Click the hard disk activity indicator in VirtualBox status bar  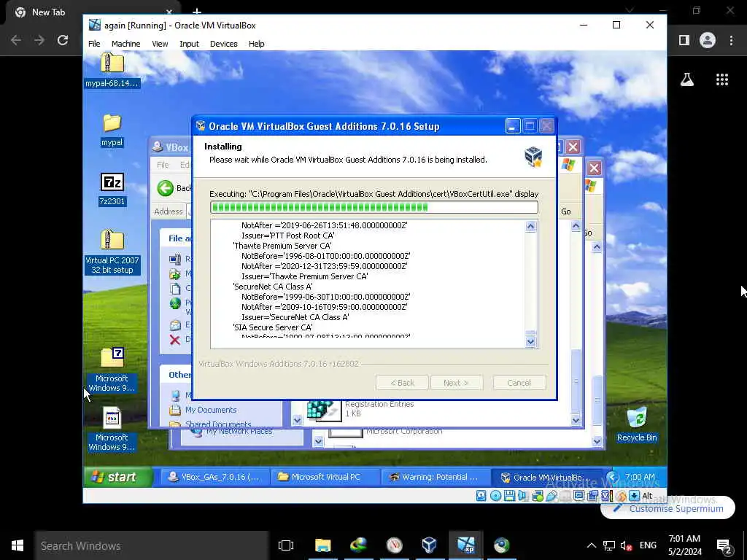(x=481, y=496)
